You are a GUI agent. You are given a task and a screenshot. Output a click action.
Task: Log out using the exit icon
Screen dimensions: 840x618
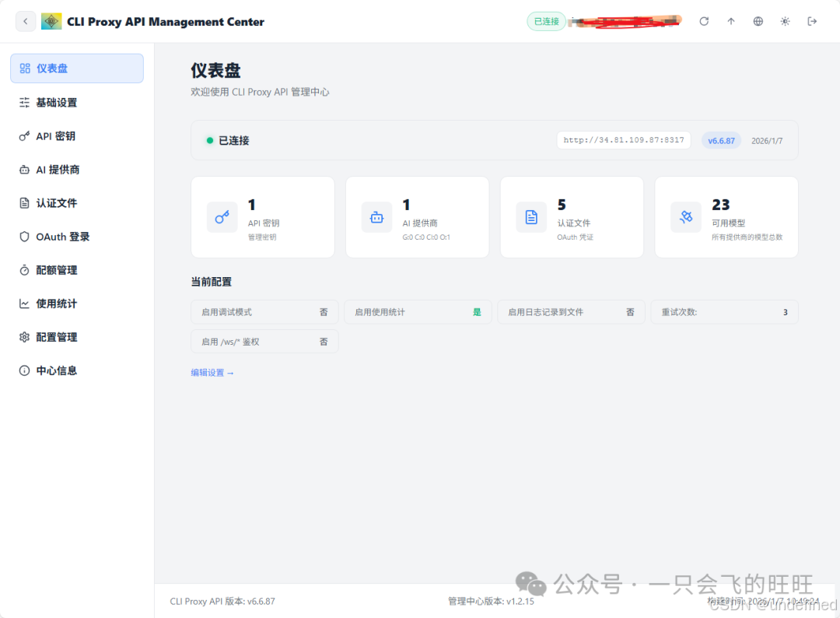pyautogui.click(x=812, y=22)
